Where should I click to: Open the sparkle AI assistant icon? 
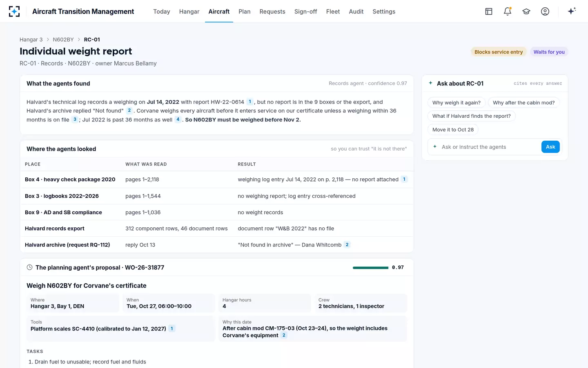coord(572,11)
